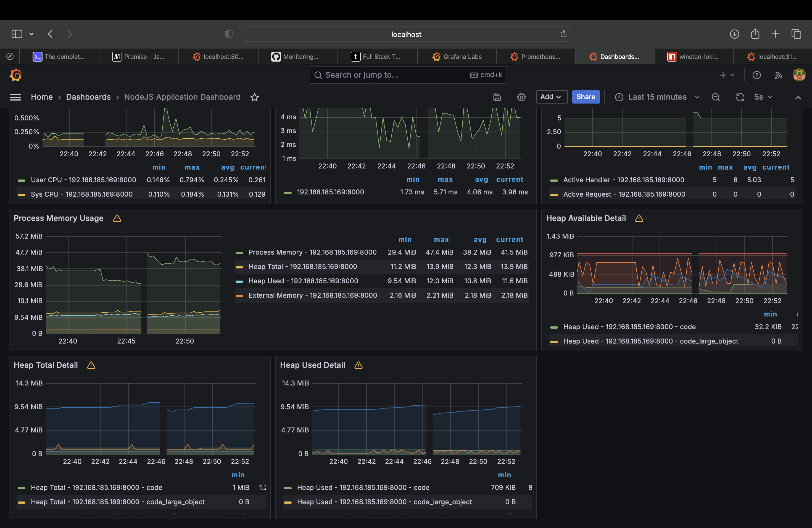Go to Dashboards breadcrumb link
Viewport: 812px width, 528px height.
point(88,97)
